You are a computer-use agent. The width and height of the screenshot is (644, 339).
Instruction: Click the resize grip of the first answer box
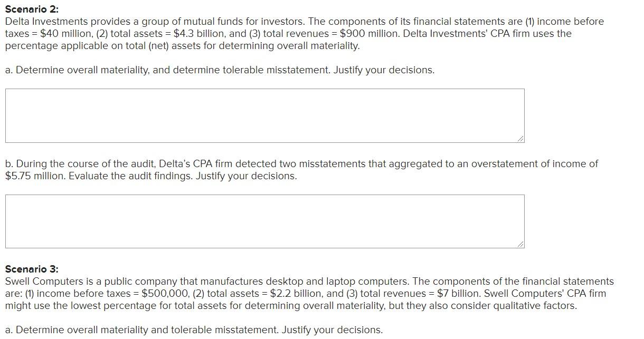pos(520,138)
